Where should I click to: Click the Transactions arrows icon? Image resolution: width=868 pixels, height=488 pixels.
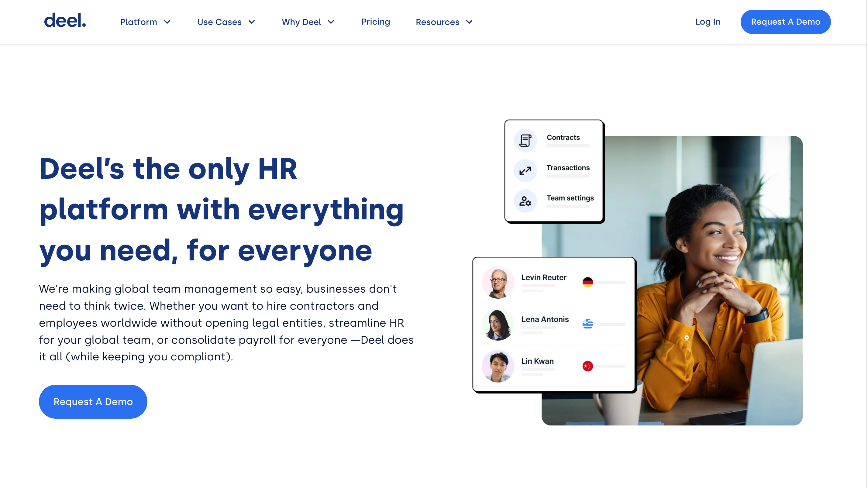coord(525,171)
